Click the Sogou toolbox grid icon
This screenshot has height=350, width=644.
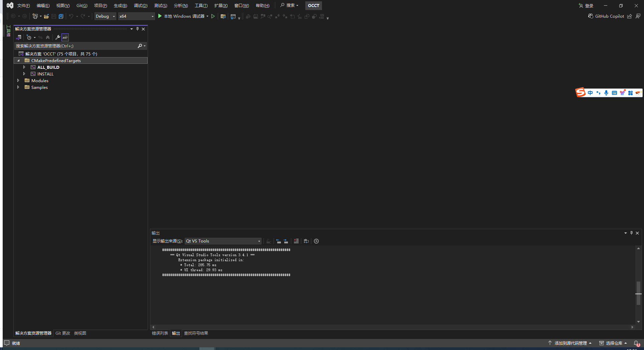630,93
